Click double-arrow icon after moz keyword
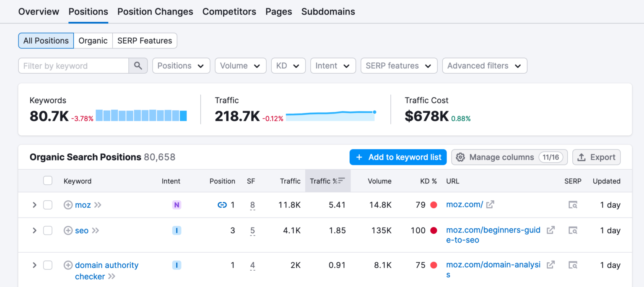Viewport: 644px width, 287px height. [x=98, y=205]
